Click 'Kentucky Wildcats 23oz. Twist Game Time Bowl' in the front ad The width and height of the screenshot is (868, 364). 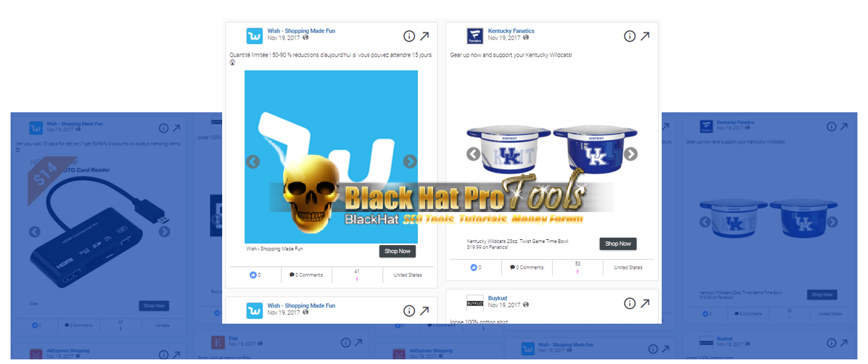point(517,241)
